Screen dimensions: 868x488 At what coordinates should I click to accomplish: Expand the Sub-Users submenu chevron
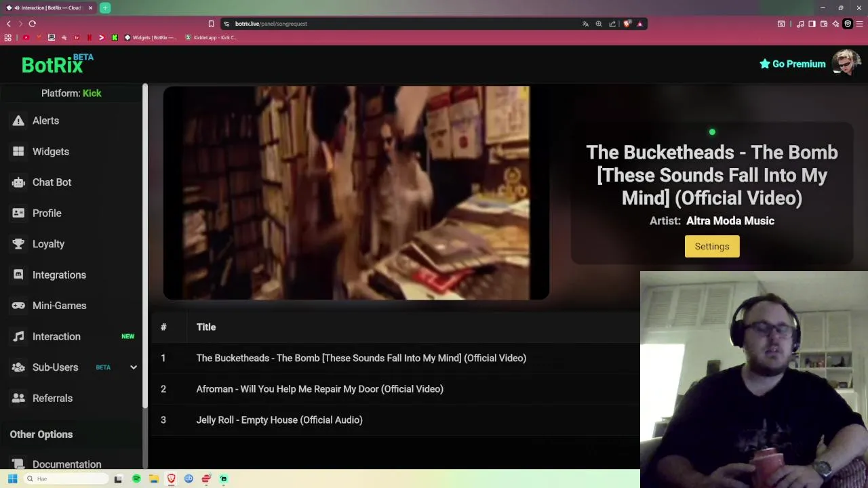[134, 367]
